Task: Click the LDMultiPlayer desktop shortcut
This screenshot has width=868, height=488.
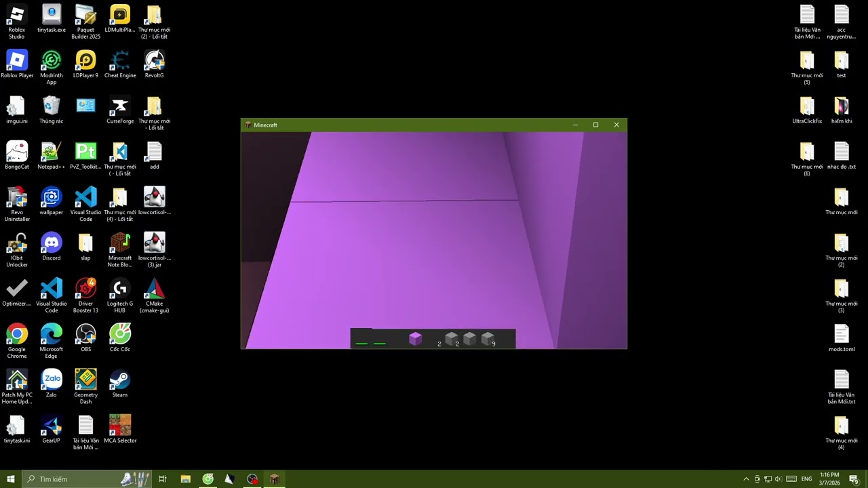Action: click(x=120, y=19)
